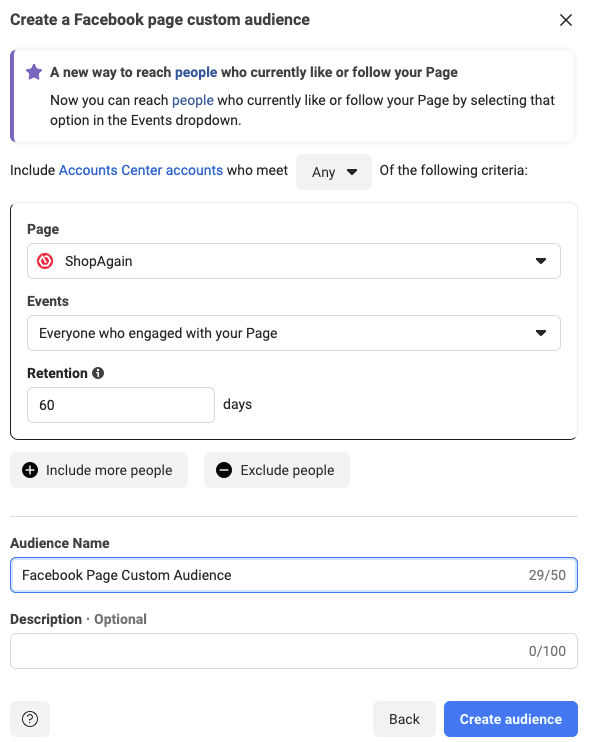The image size is (590, 742).
Task: Click the Events dropdown caret arrow
Action: 541,333
